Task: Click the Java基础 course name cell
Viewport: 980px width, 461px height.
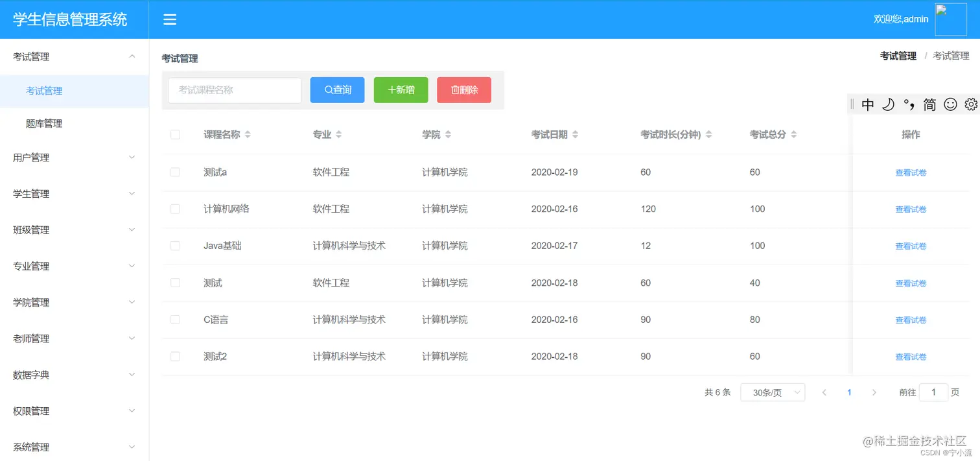Action: click(x=222, y=246)
